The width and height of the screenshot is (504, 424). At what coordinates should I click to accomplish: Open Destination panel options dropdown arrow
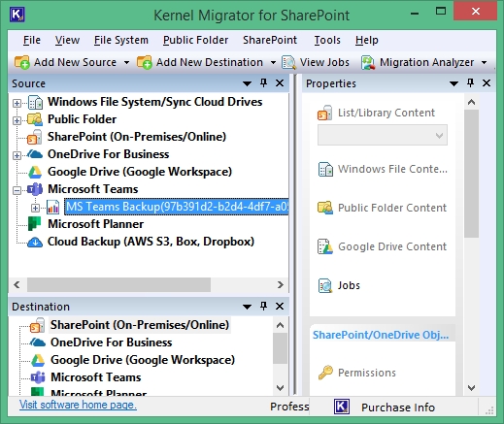tap(247, 307)
